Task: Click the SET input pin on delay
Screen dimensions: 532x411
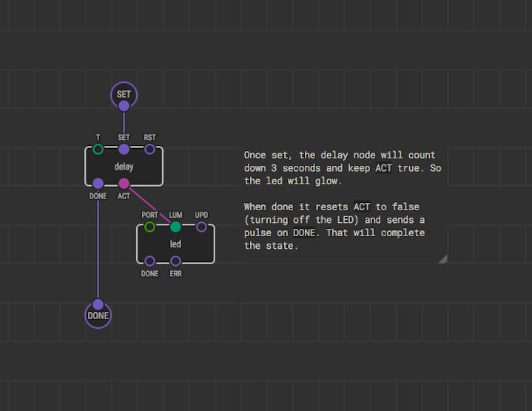Action: tap(124, 149)
